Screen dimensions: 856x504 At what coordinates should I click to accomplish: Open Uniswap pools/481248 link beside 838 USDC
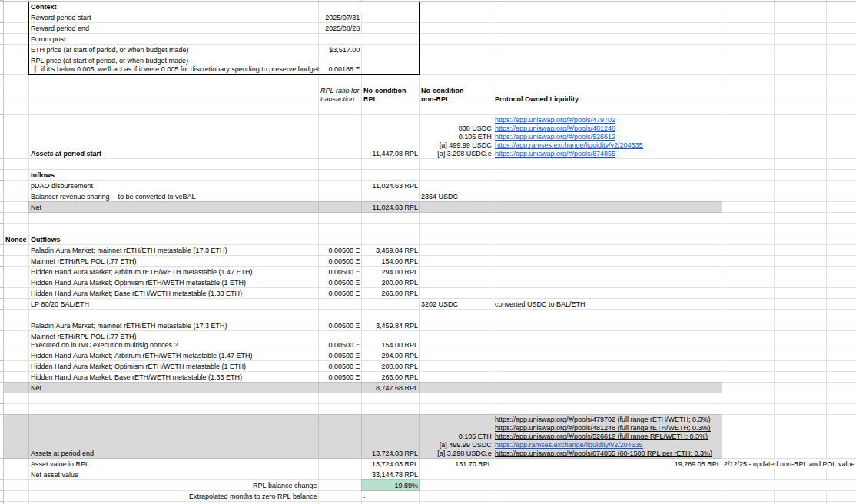coord(555,128)
